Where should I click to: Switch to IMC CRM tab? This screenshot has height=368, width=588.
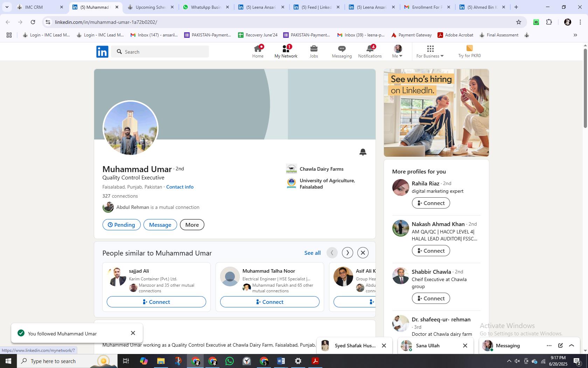pyautogui.click(x=40, y=7)
